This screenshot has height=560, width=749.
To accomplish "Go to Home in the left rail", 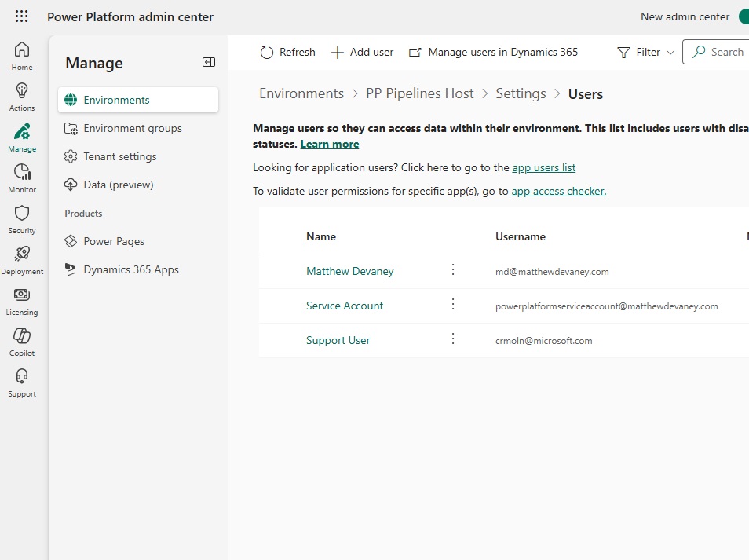I will click(22, 56).
